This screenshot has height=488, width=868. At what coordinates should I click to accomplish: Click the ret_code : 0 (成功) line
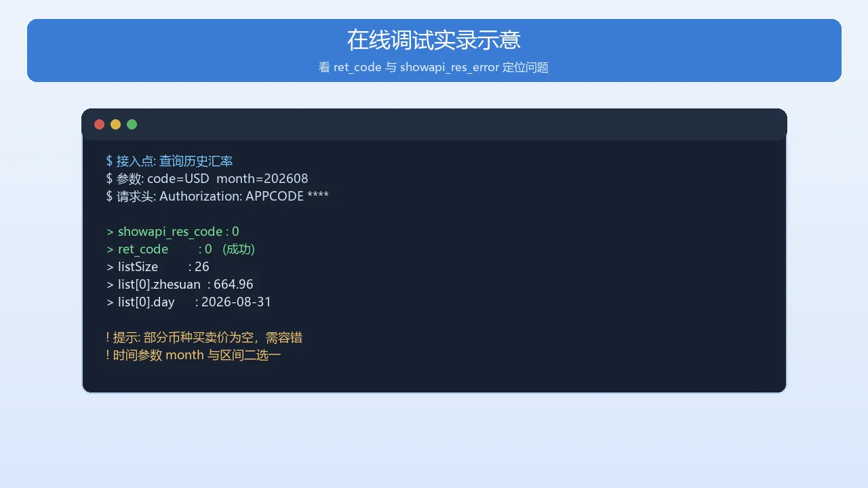click(180, 249)
